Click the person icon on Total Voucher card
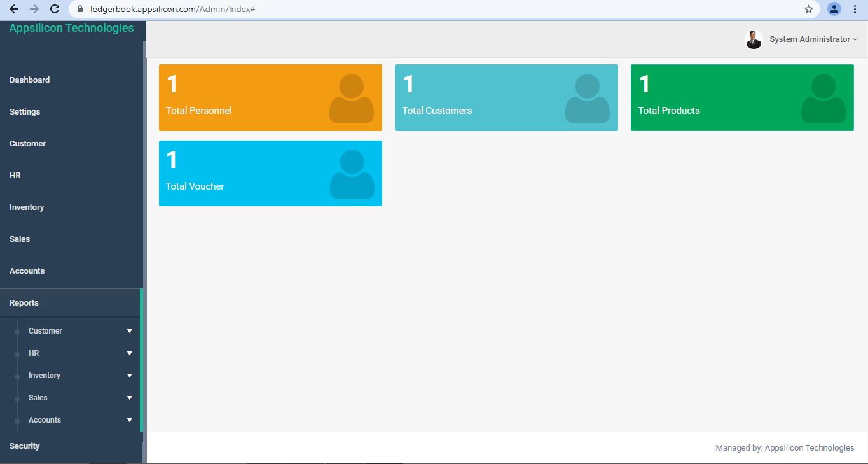Viewport: 868px width, 464px height. [352, 174]
